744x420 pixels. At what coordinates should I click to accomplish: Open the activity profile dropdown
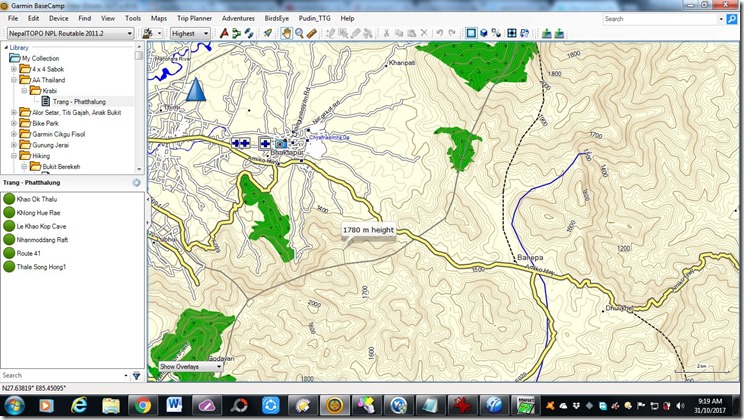(153, 33)
